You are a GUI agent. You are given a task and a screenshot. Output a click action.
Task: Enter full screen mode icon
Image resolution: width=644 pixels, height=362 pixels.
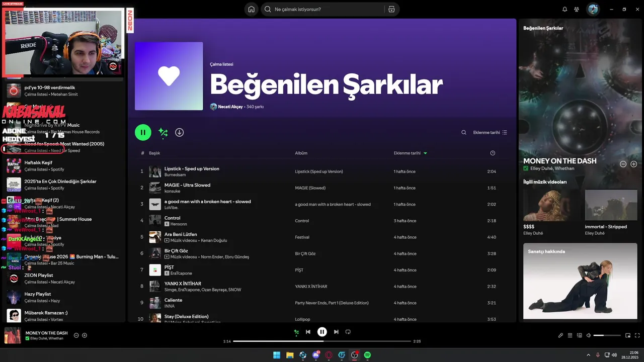point(637,335)
